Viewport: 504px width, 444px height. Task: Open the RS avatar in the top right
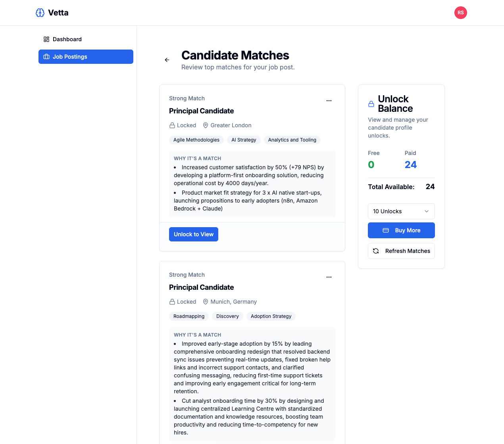pyautogui.click(x=461, y=13)
